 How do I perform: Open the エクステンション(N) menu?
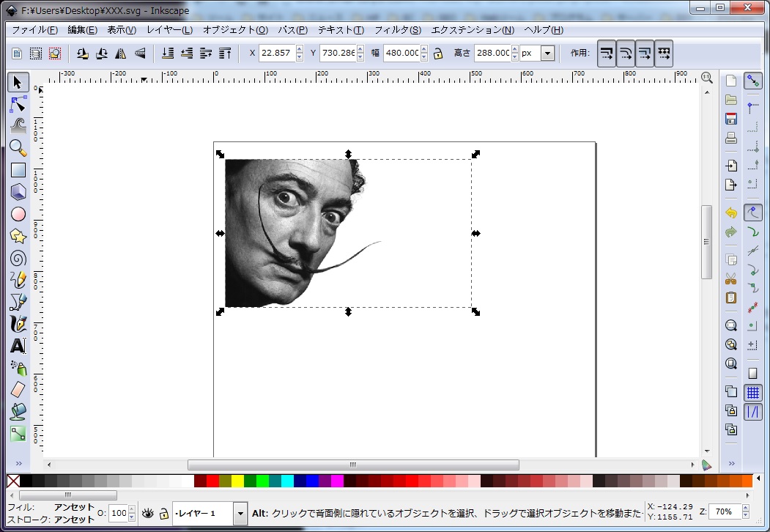tap(473, 30)
